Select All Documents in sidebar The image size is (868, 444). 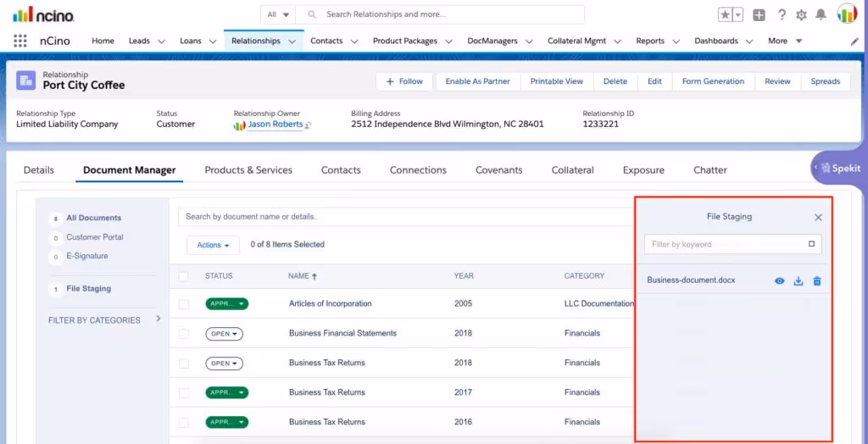click(x=93, y=218)
